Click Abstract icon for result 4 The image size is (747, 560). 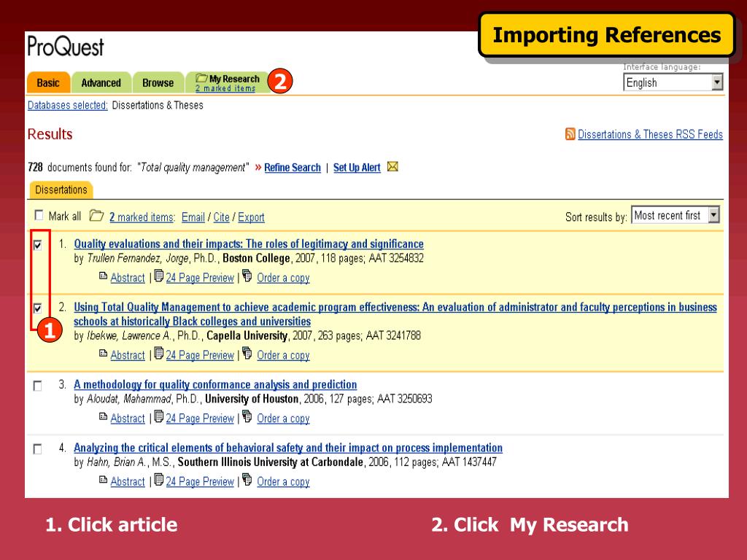(103, 480)
